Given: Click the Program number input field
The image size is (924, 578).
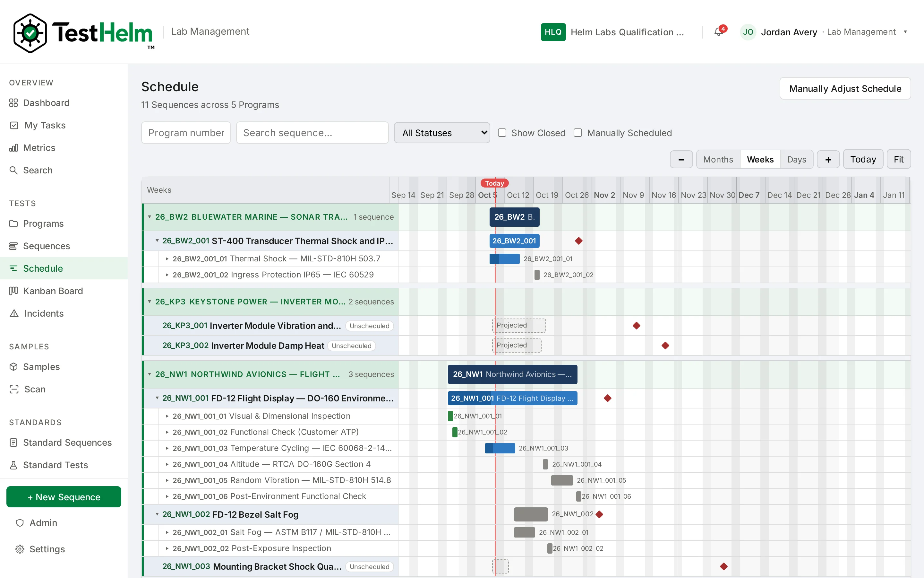Looking at the screenshot, I should click(x=186, y=133).
